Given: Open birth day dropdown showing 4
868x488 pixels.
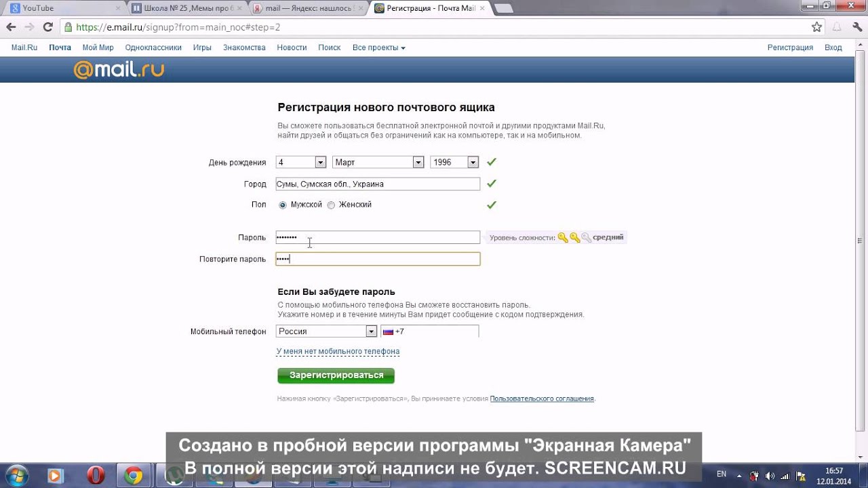Looking at the screenshot, I should tap(301, 163).
